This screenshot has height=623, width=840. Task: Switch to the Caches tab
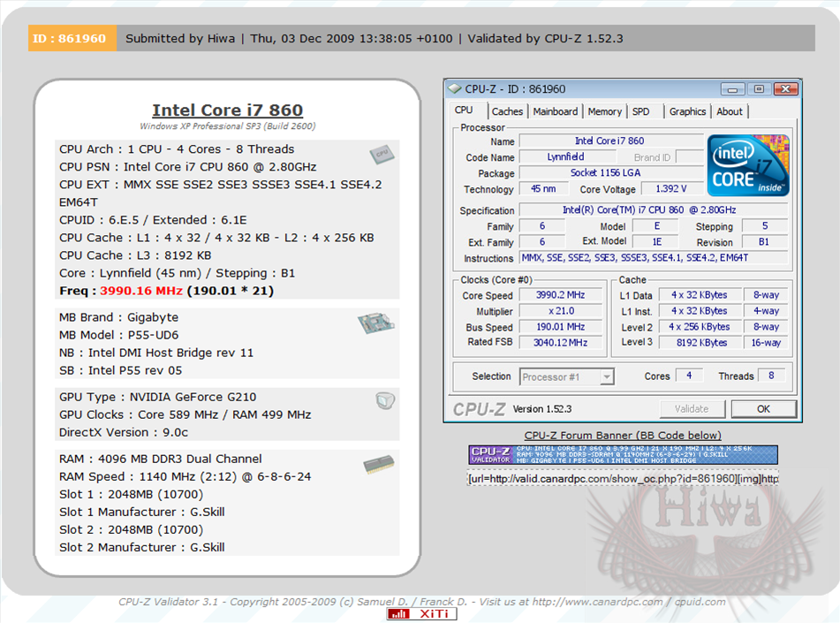[507, 111]
